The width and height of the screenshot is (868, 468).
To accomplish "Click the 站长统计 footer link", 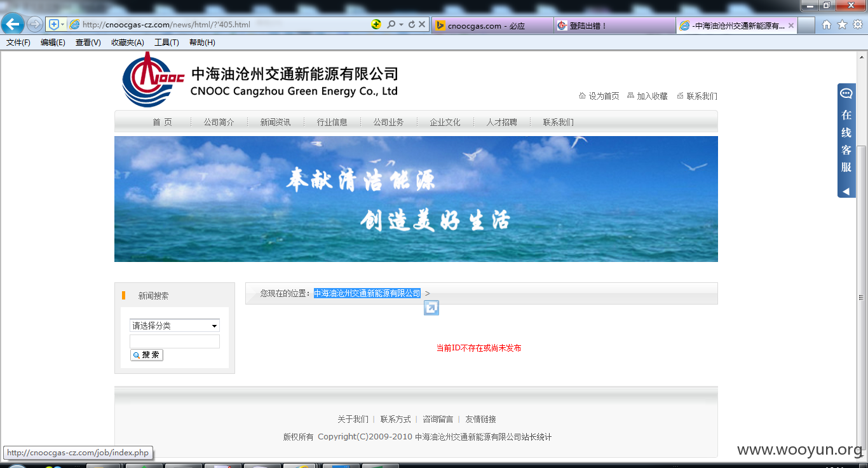I will tap(536, 437).
